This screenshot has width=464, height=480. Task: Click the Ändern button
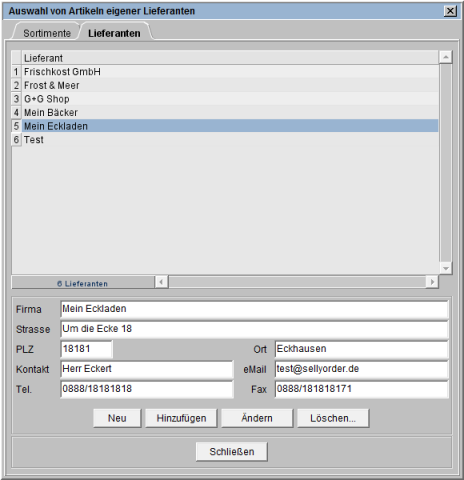point(257,418)
